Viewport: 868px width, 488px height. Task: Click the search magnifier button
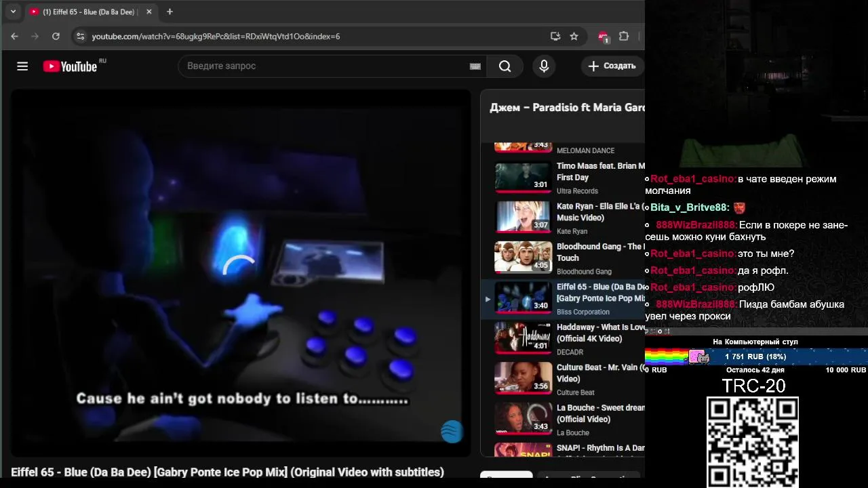pos(505,66)
